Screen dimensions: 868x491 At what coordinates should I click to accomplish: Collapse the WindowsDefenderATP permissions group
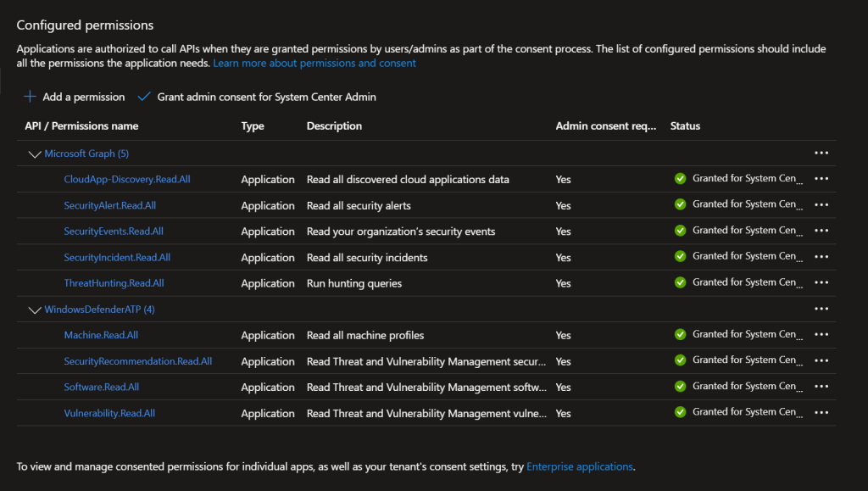pos(35,310)
